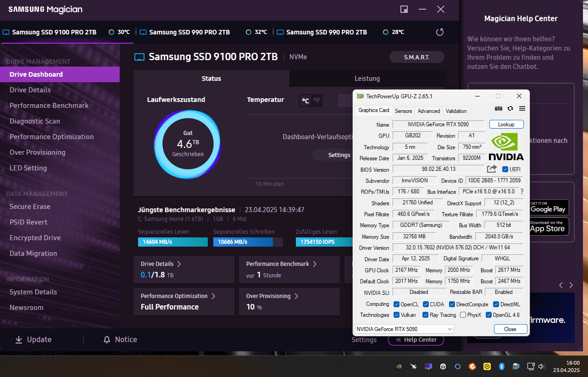Viewport: 588px width, 377px height.
Task: Toggle the CUDA checkbox
Action: click(426, 304)
